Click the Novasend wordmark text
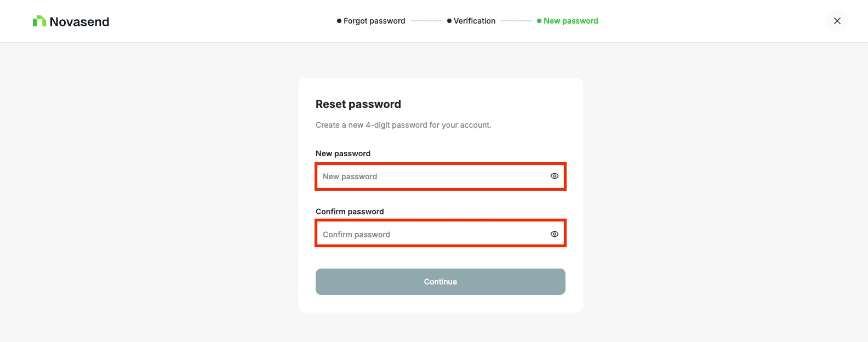Viewport: 868px width, 342px height. coord(79,21)
